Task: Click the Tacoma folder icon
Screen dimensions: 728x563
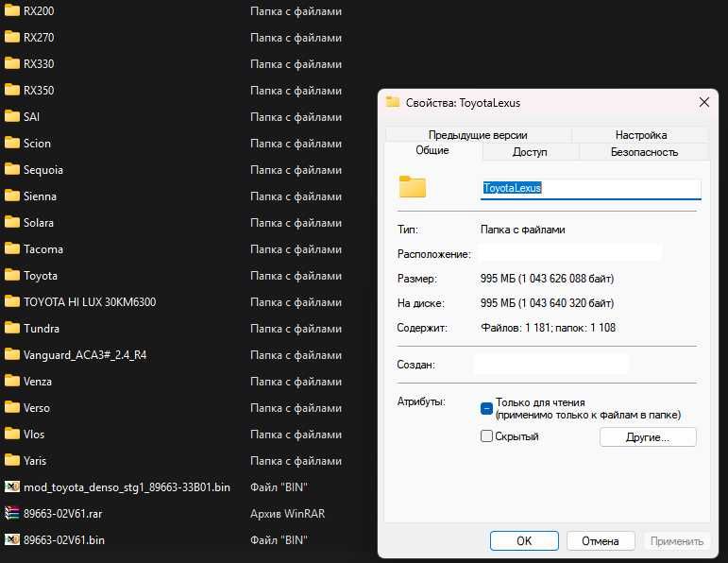Action: (x=12, y=248)
